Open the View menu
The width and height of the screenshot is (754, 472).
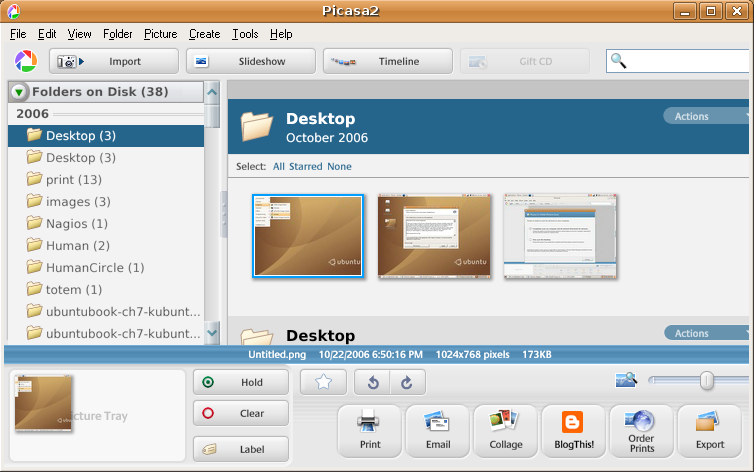coord(79,34)
